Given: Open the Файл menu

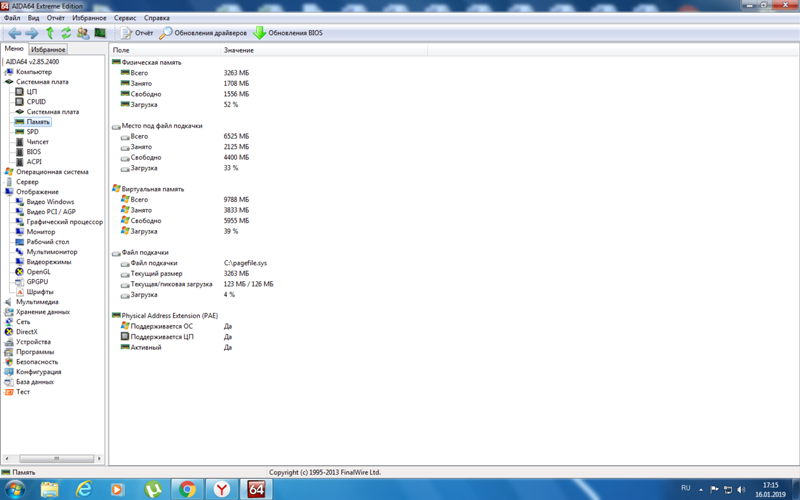Looking at the screenshot, I should 12,18.
